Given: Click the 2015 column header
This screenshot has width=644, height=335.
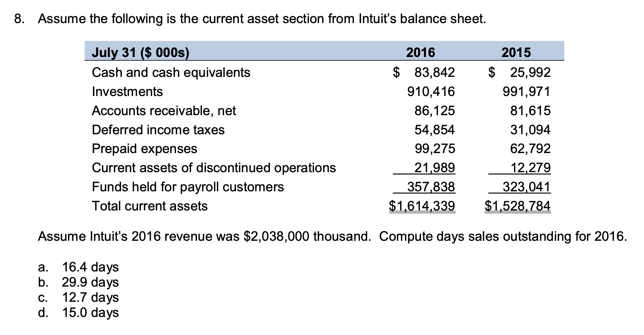Looking at the screenshot, I should click(x=516, y=53).
